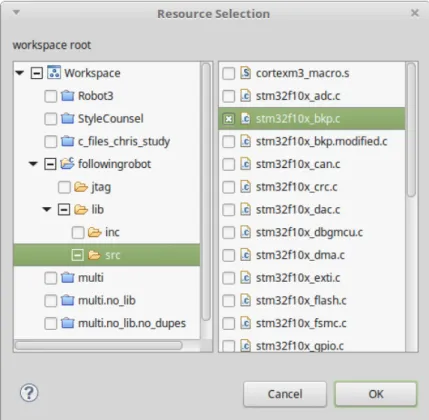Select the followingrobot label in tree
The height and width of the screenshot is (420, 429).
click(x=114, y=164)
